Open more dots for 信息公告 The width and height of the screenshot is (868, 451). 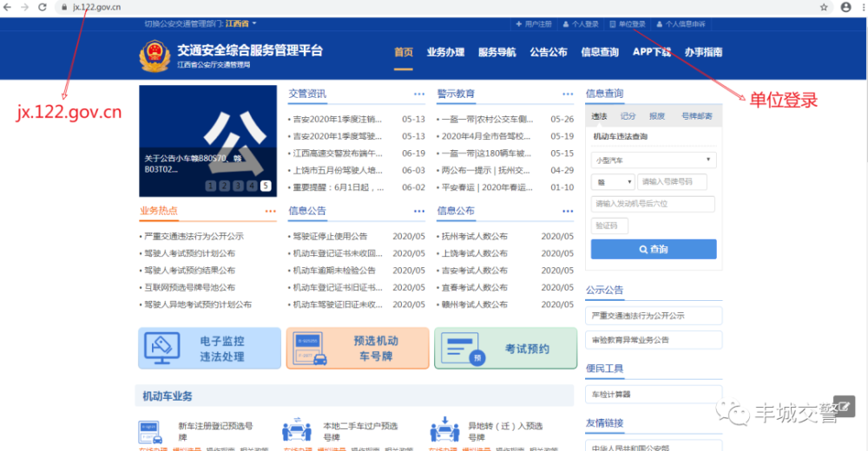(x=419, y=212)
